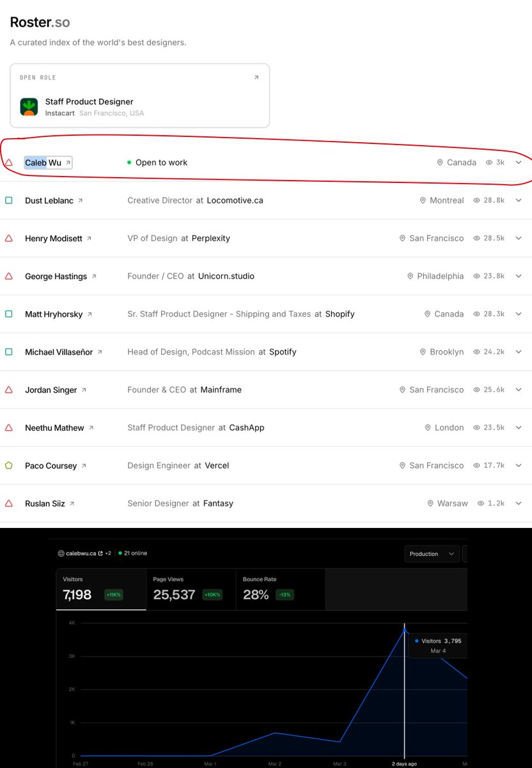The image size is (532, 768).
Task: Open the Instacart Staff Product Designer role card
Action: tap(139, 95)
